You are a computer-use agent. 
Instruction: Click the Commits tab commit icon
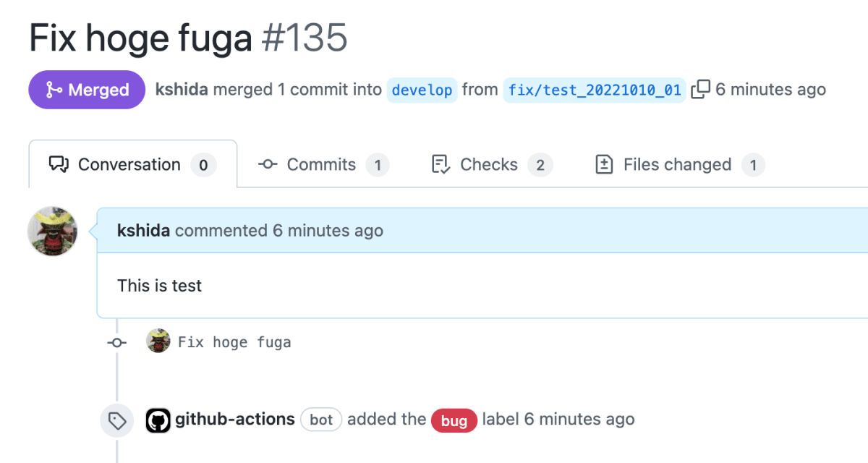click(268, 165)
